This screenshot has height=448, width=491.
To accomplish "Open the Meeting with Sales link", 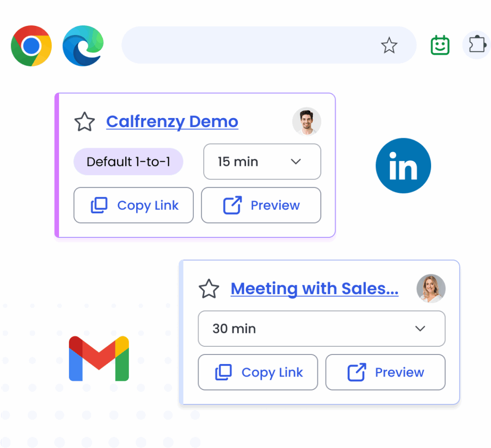I will point(314,289).
